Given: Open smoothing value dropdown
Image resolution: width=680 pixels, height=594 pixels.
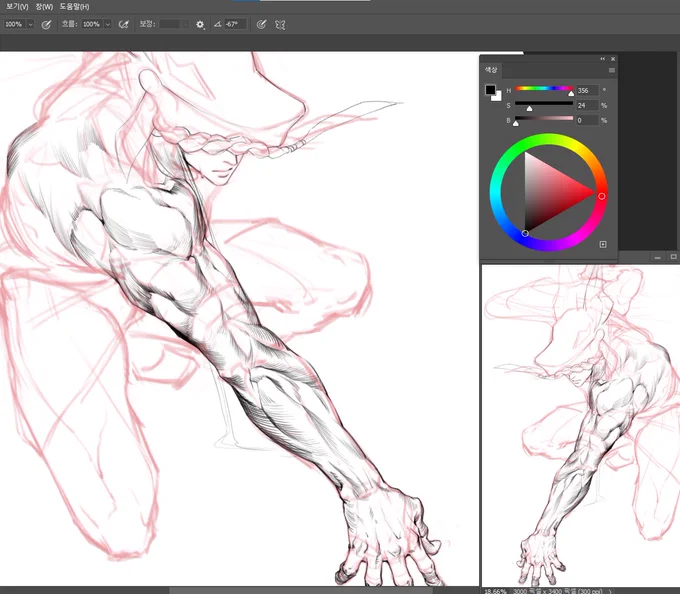Looking at the screenshot, I should pyautogui.click(x=186, y=24).
